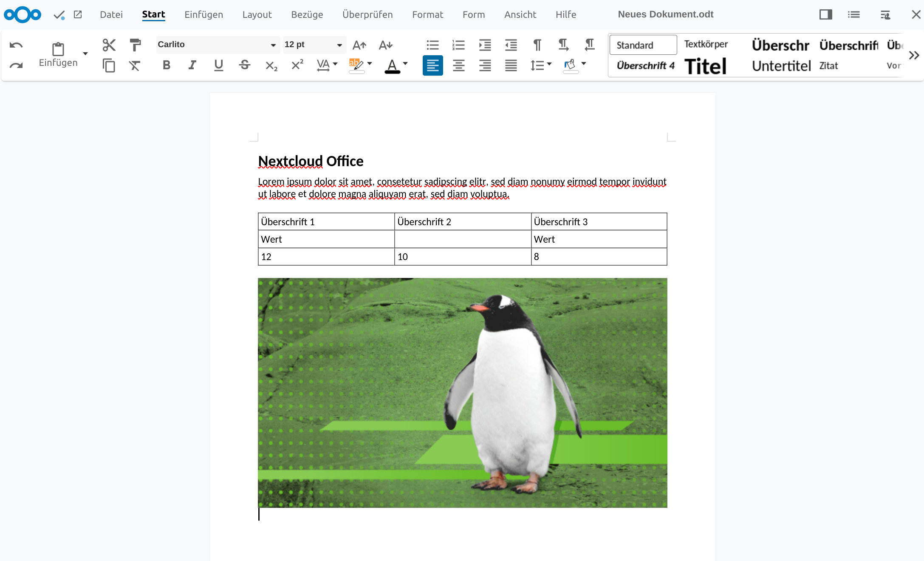Viewport: 924px width, 561px height.
Task: Click the Superscript formatting icon
Action: 297,65
